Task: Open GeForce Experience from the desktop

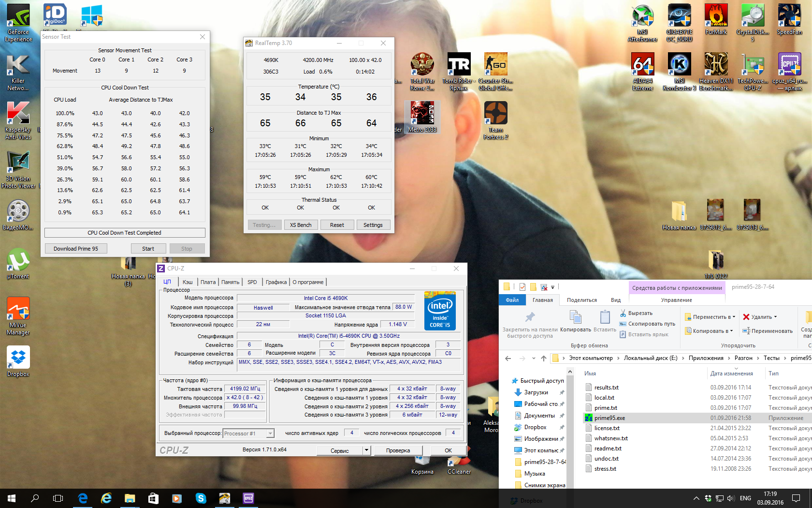Action: click(18, 23)
